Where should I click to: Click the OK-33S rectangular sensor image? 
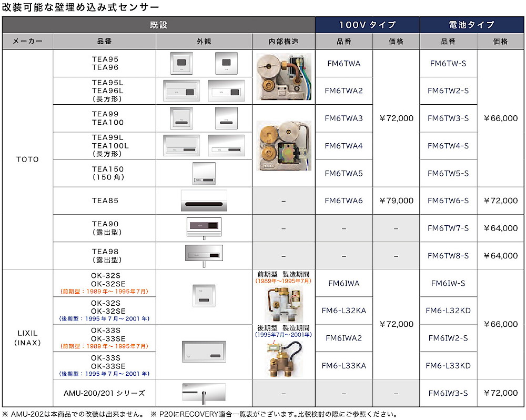[203, 351]
